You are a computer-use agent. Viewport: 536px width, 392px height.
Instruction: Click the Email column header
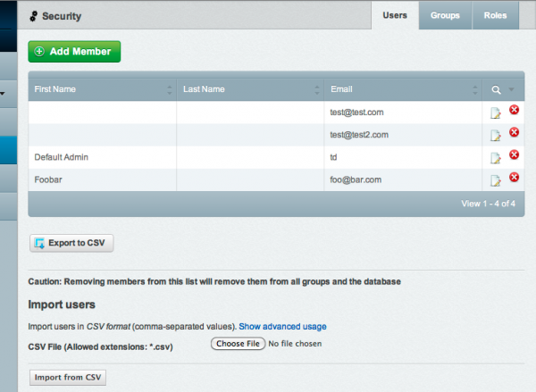click(403, 89)
